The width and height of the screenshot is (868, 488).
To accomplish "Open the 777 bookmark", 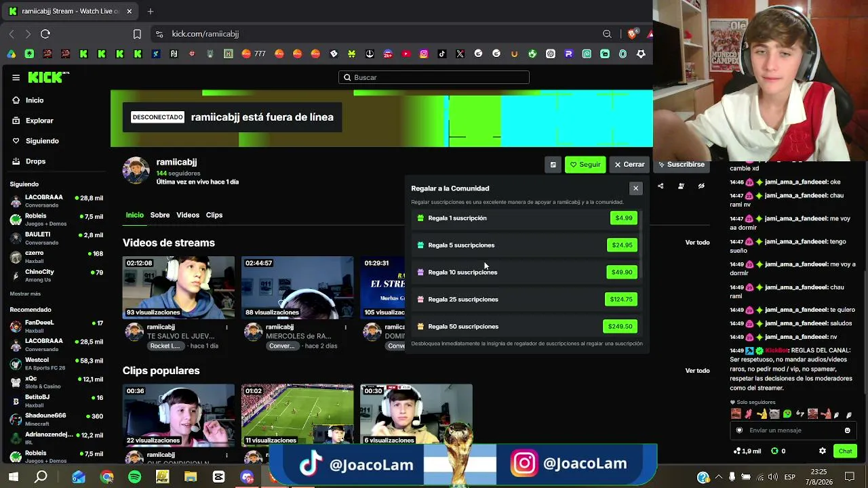I will click(254, 54).
